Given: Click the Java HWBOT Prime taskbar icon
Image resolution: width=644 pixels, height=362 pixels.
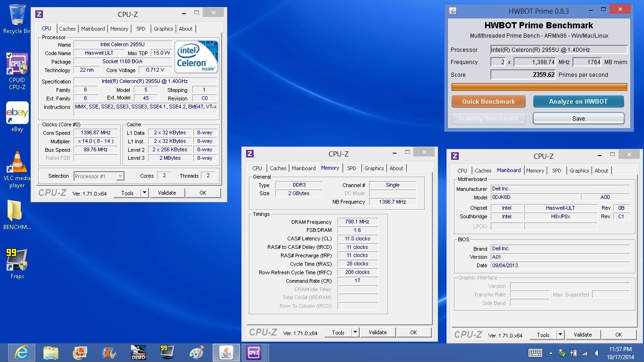Looking at the screenshot, I should pyautogui.click(x=226, y=352).
